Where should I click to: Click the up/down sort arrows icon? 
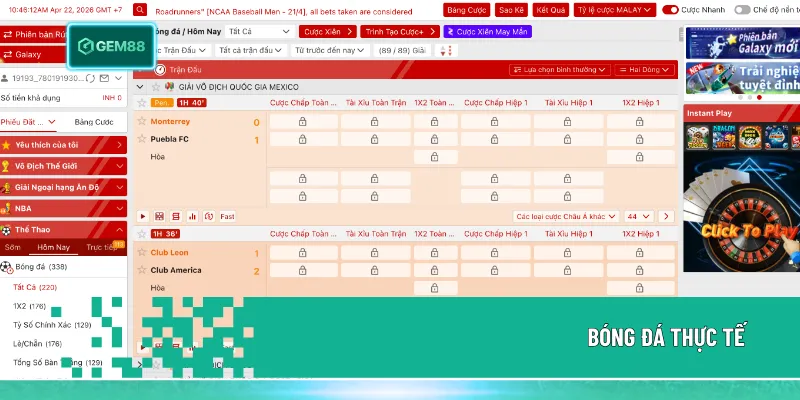click(445, 51)
